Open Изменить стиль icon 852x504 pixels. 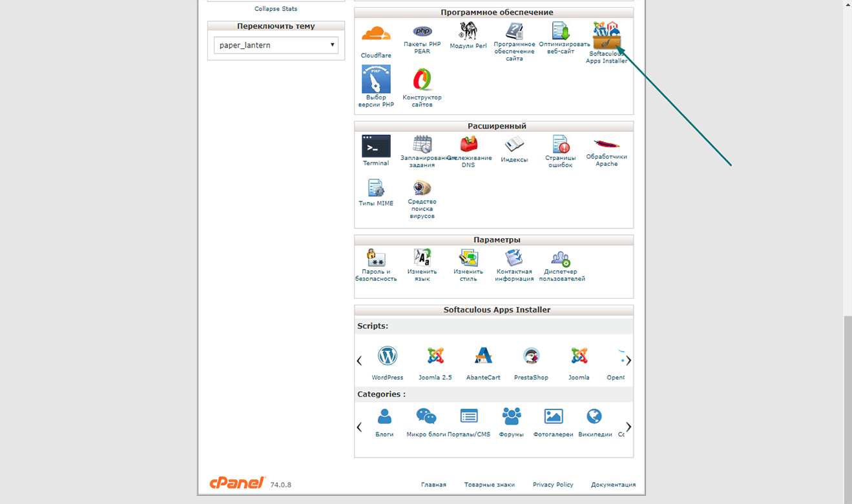pyautogui.click(x=468, y=257)
